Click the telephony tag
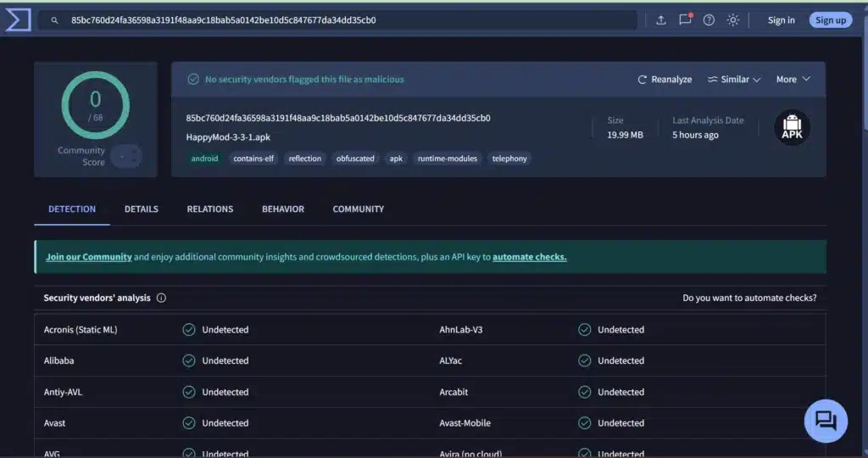 (x=509, y=159)
